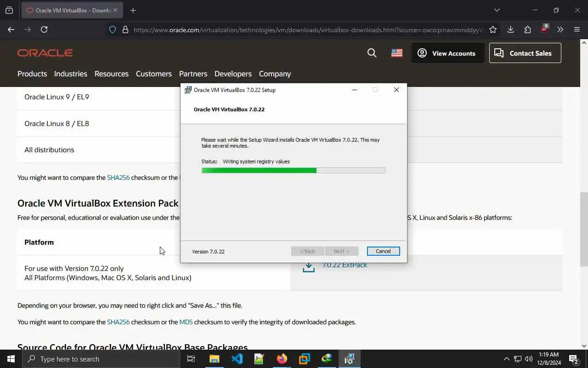Click View Accounts button
The width and height of the screenshot is (588, 368).
448,53
